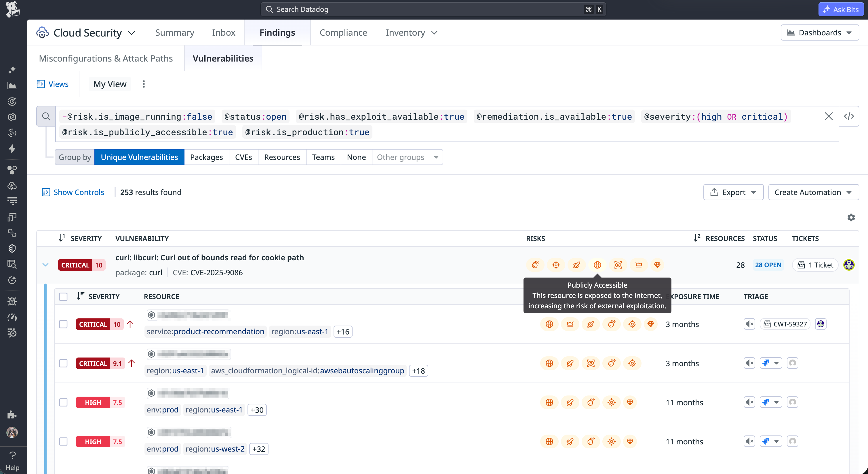The width and height of the screenshot is (868, 474).
Task: Open table settings gear icon
Action: tap(851, 217)
